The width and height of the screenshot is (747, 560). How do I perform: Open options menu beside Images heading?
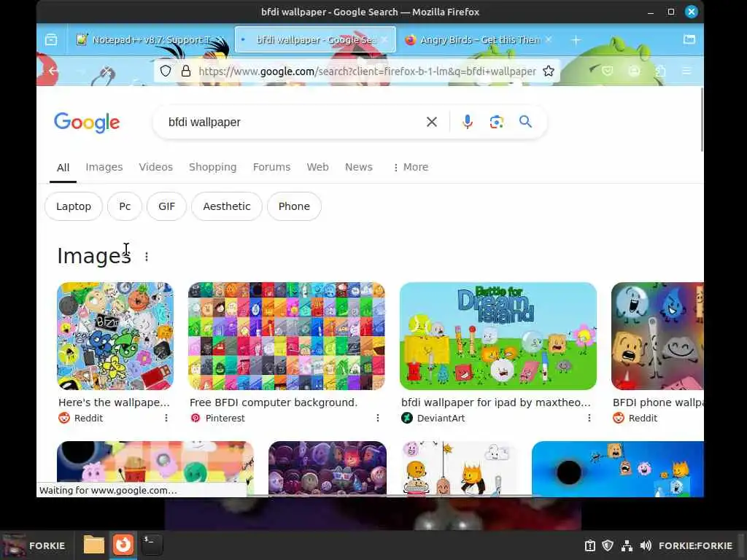pyautogui.click(x=147, y=257)
